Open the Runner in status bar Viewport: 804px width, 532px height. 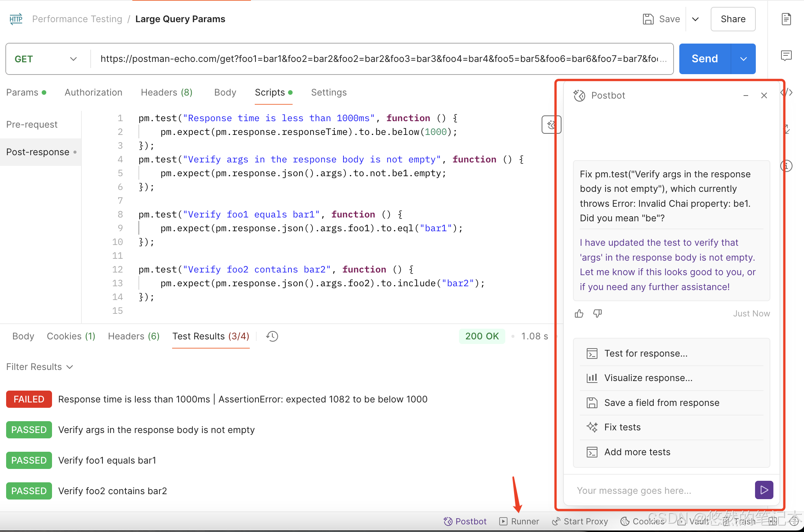point(519,521)
